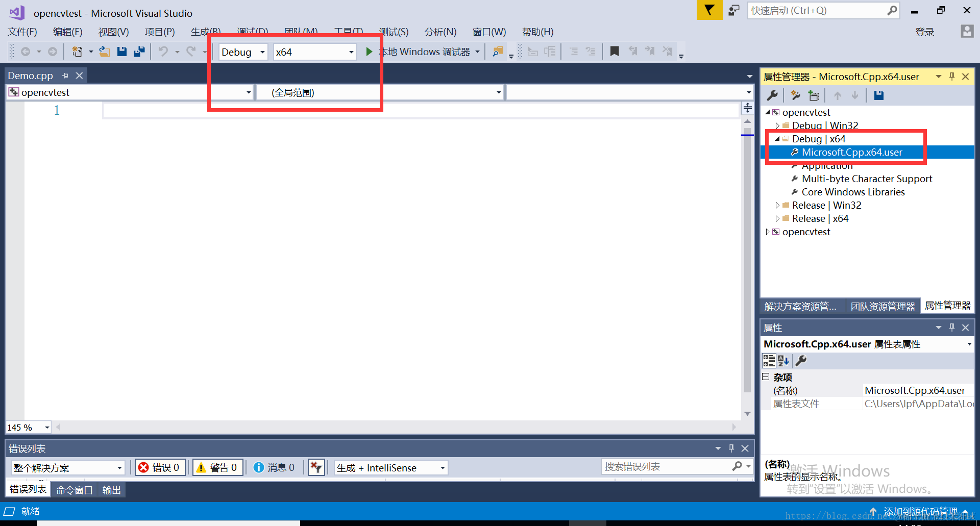Screen dimensions: 980x526
Task: Open the 帮助(H) menu
Action: coord(537,32)
